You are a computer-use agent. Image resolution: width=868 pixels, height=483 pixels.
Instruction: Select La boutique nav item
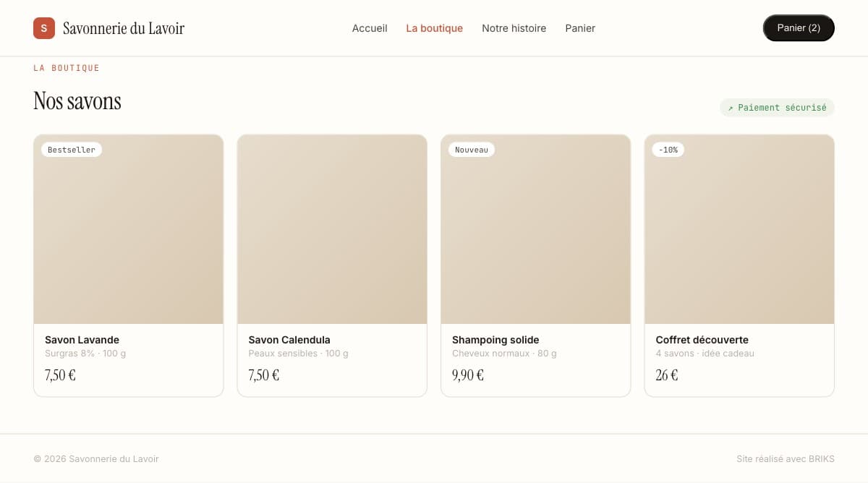click(x=435, y=28)
